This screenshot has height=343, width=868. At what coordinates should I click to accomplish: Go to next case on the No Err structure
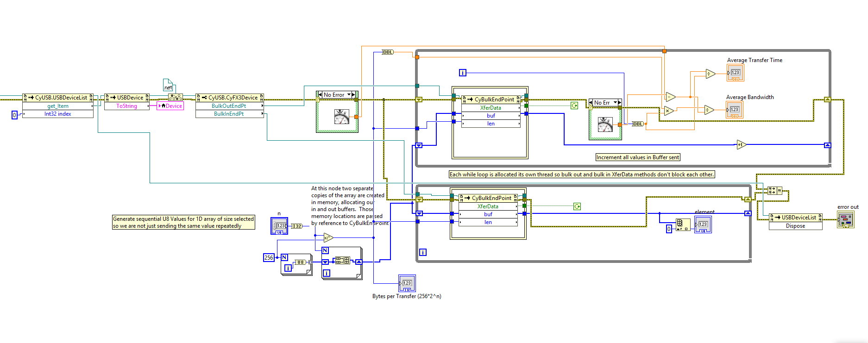click(x=619, y=102)
